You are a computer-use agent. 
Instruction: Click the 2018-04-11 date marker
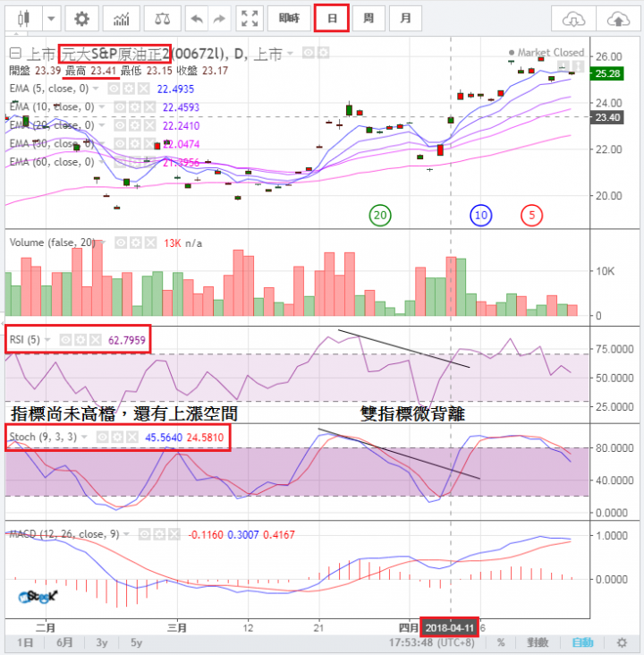tap(449, 628)
